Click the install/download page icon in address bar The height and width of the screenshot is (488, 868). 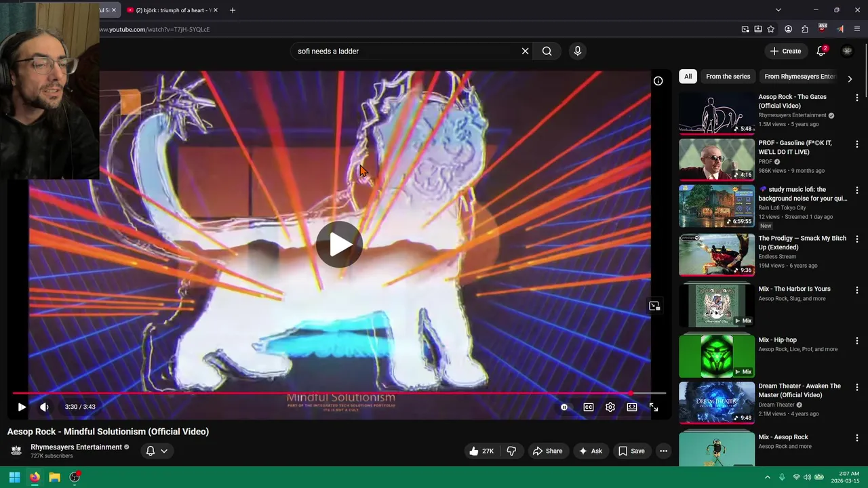coord(758,29)
